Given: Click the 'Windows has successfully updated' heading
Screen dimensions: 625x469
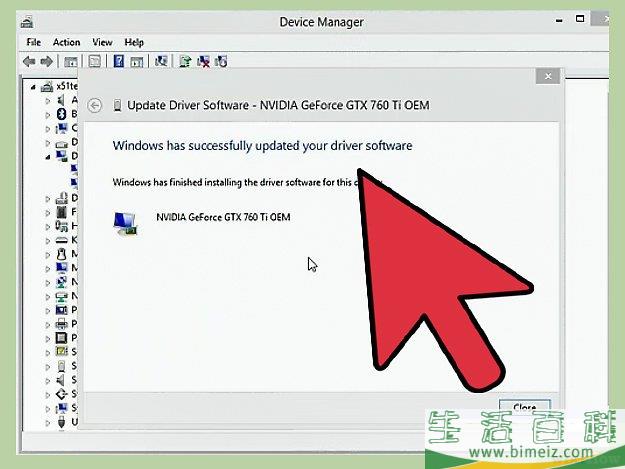Looking at the screenshot, I should [x=262, y=146].
